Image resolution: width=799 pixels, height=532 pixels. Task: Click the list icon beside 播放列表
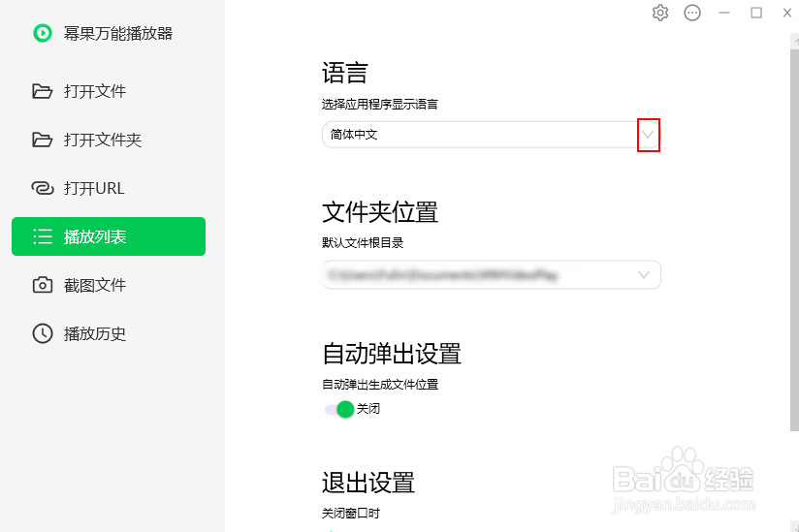43,236
